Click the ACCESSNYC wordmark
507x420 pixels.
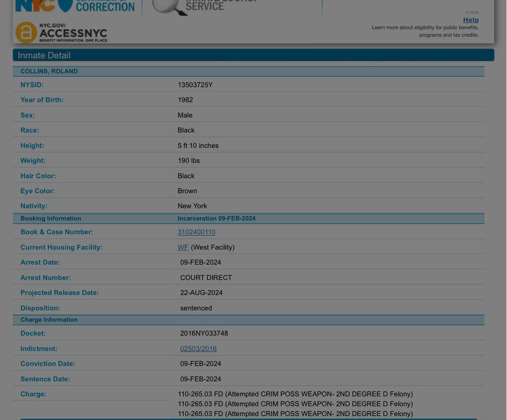coord(74,33)
